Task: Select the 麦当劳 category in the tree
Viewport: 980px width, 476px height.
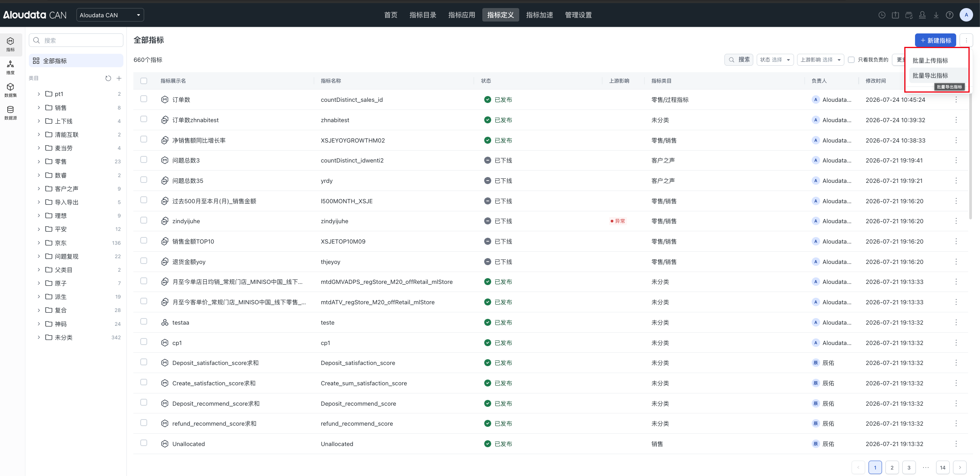Action: 64,148
